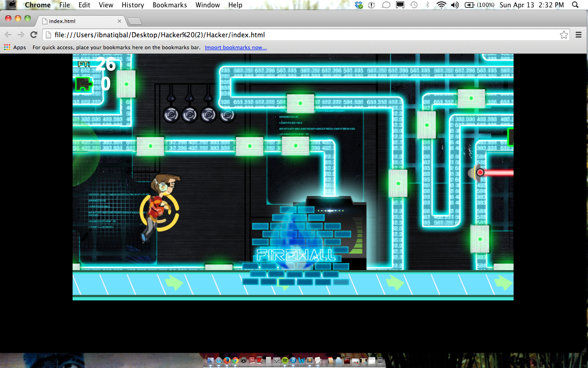Open the View menu
Screen dimensions: 588x368
point(106,5)
